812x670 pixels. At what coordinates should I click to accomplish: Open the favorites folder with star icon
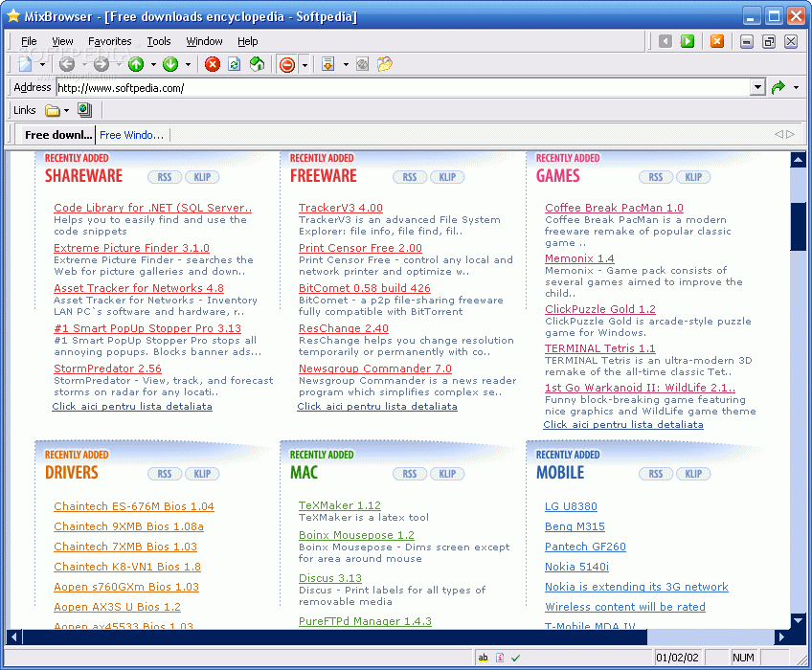click(385, 64)
